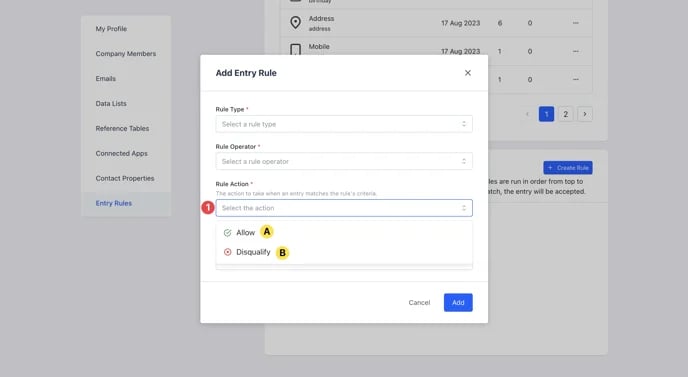Screen dimensions: 688x377
Task: Go to page 2 of properties
Action: (x=566, y=114)
